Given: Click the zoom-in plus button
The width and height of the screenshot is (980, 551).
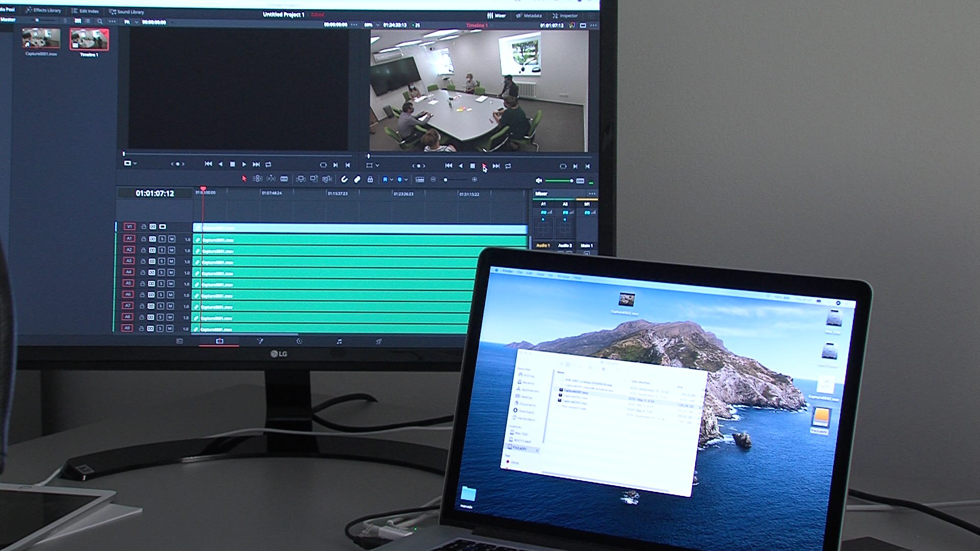Looking at the screenshot, I should (475, 180).
